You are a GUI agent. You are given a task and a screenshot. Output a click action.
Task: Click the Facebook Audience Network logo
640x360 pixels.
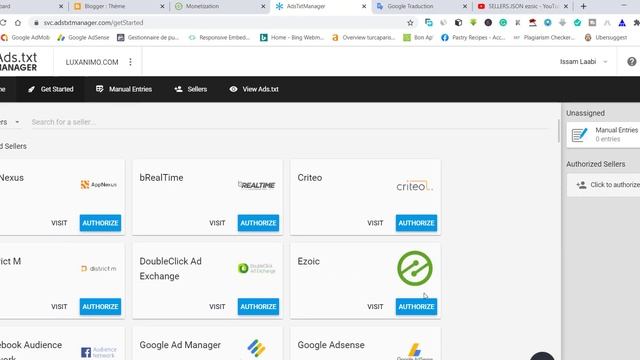[99, 352]
